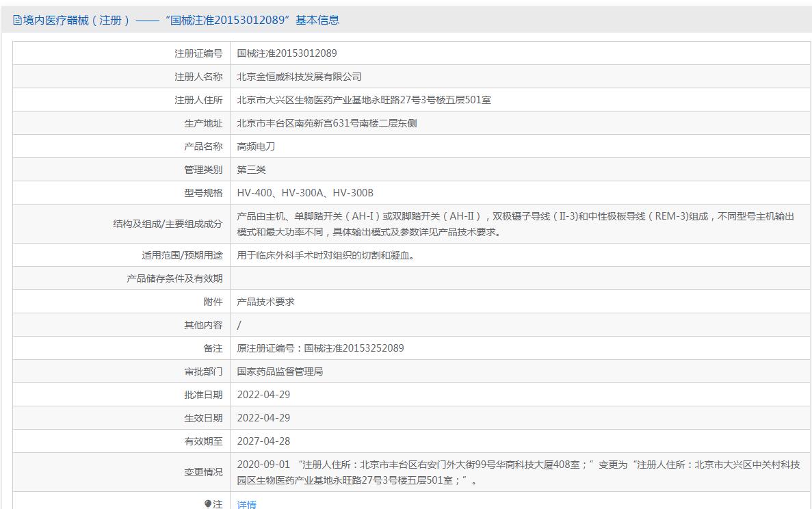Click the label 型号规格
This screenshot has height=509, width=812.
(x=203, y=193)
